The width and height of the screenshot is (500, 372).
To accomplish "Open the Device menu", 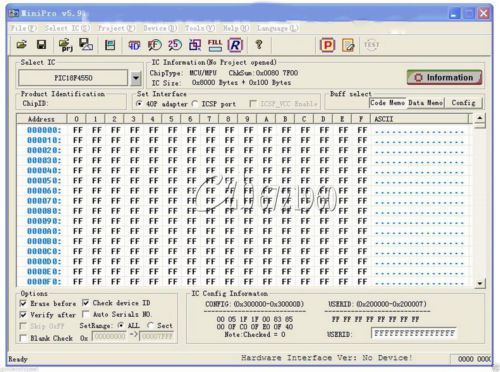I will tap(160, 28).
